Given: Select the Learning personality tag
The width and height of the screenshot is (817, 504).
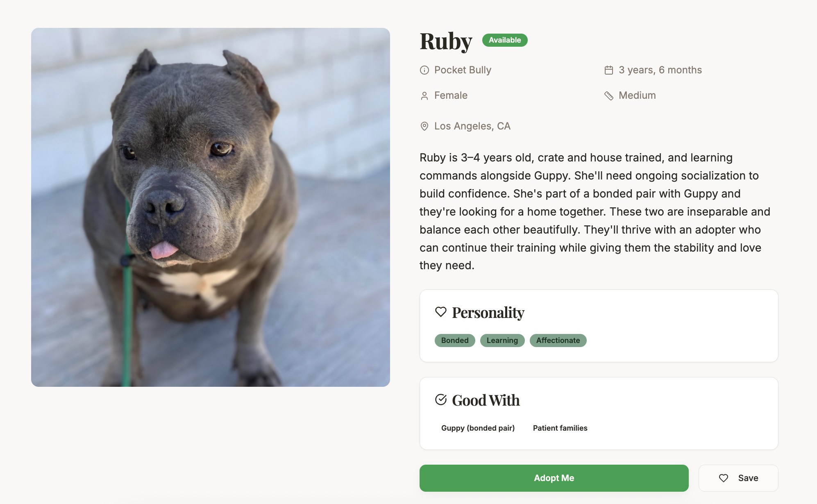Looking at the screenshot, I should [x=502, y=341].
